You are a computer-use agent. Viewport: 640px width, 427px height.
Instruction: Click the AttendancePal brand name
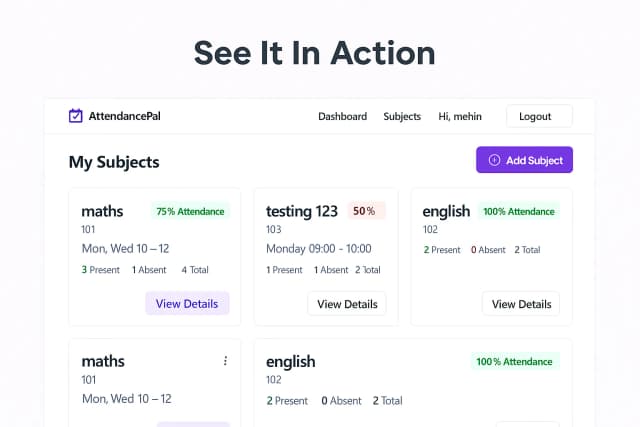click(x=124, y=116)
